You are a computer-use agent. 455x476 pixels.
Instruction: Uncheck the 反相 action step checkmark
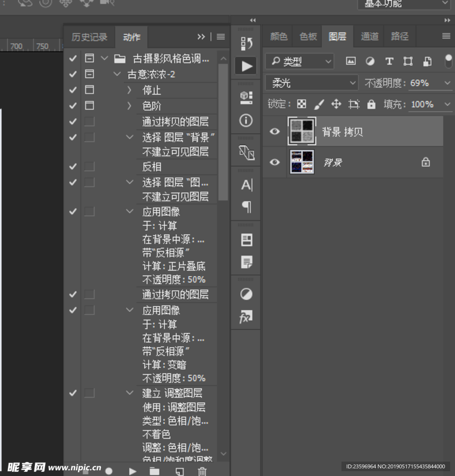72,166
